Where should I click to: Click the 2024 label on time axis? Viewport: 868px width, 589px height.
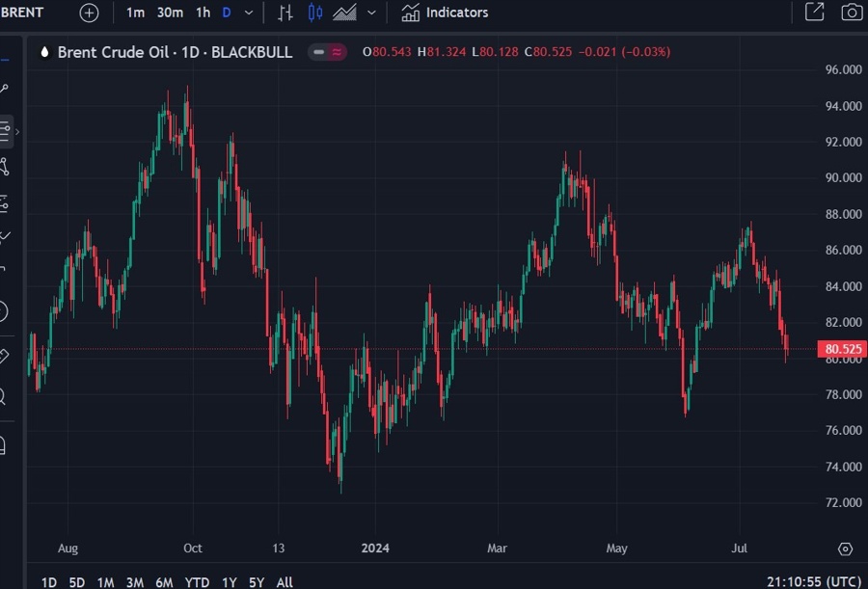pyautogui.click(x=375, y=549)
